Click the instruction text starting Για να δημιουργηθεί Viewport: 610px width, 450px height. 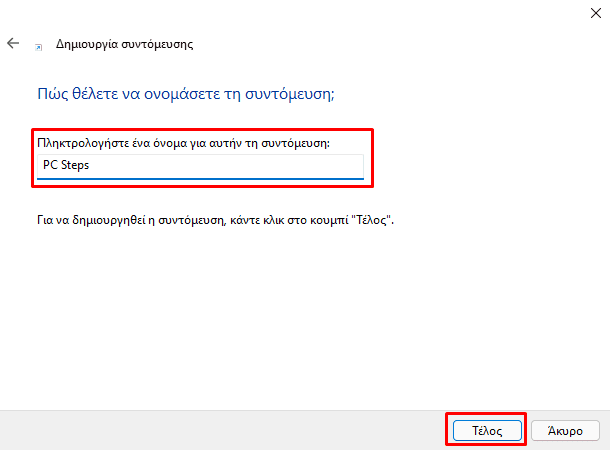(x=216, y=220)
